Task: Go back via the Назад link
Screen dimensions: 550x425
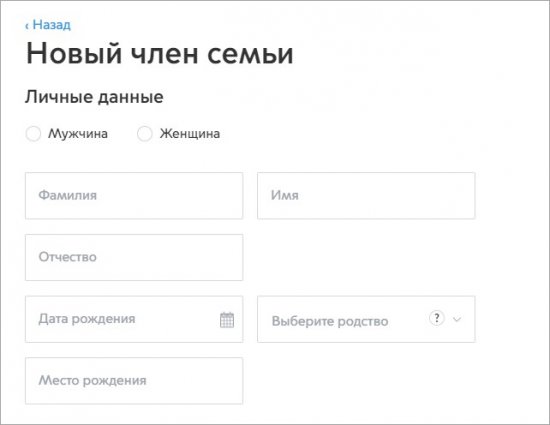Action: click(x=48, y=25)
